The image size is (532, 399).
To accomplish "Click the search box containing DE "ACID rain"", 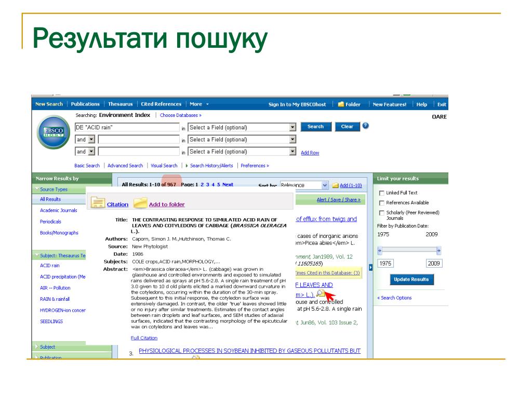I will tap(127, 127).
